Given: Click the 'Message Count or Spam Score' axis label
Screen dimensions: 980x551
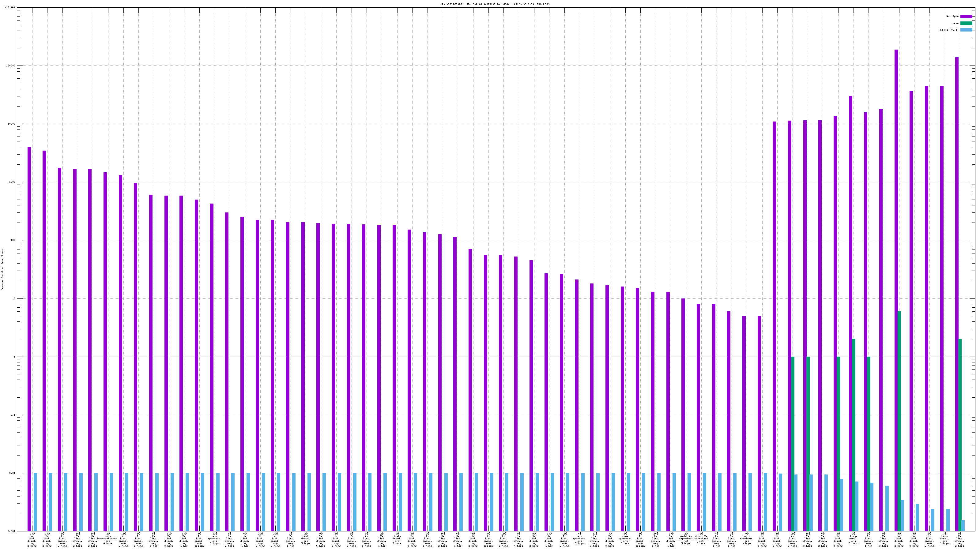Looking at the screenshot, I should click(x=2, y=270).
